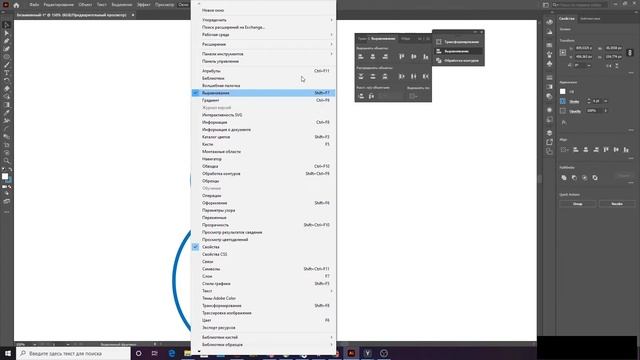Select the Direct Selection tool
Viewport: 640px width, 360px height.
pyautogui.click(x=6, y=33)
